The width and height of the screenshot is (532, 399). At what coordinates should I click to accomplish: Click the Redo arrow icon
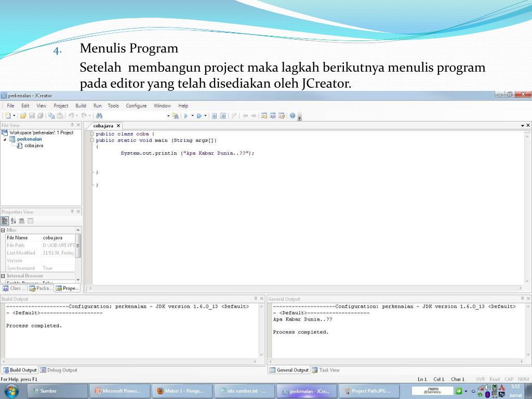pyautogui.click(x=84, y=116)
